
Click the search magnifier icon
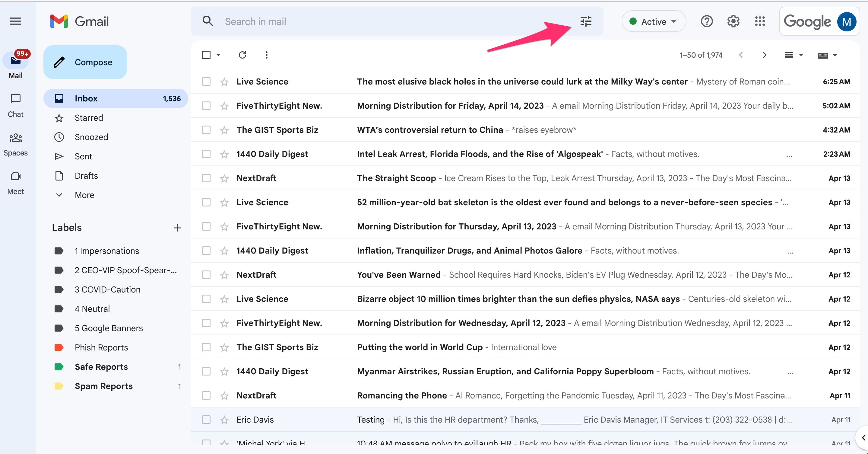(207, 21)
